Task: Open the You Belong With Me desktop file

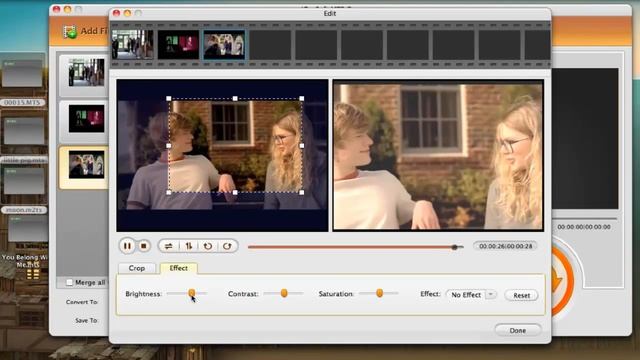Action: [25, 261]
